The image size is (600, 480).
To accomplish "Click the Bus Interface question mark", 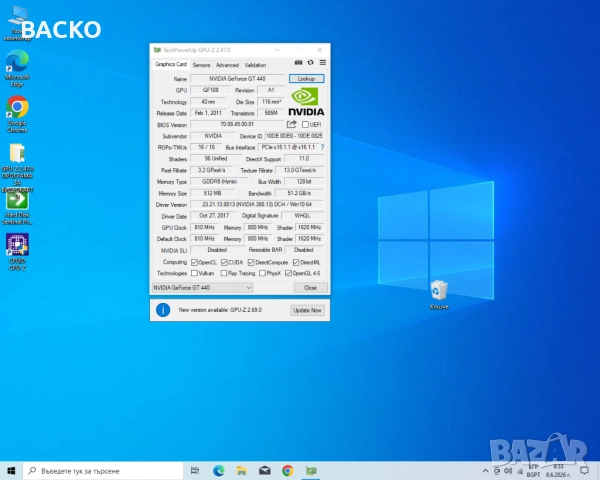I will click(x=322, y=147).
